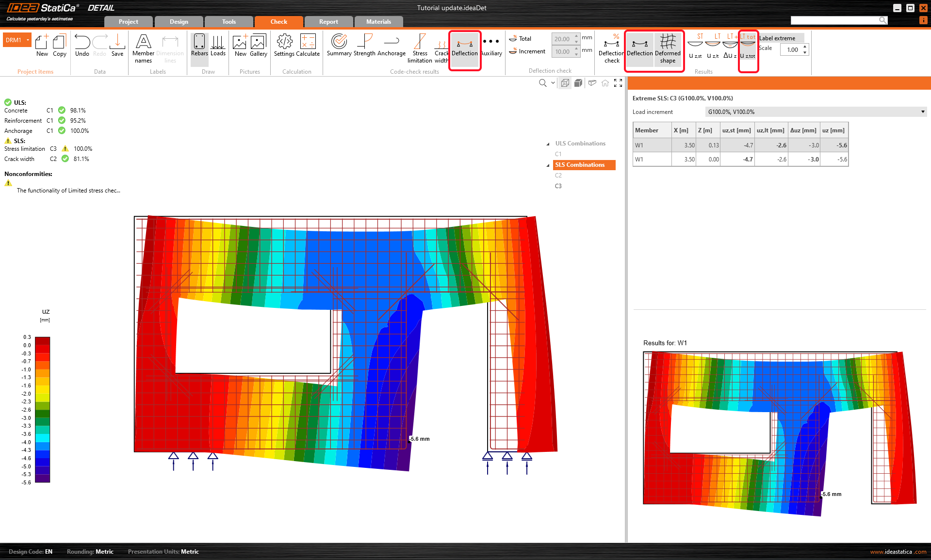Open calculation Settings
The height and width of the screenshot is (560, 931).
pyautogui.click(x=284, y=46)
